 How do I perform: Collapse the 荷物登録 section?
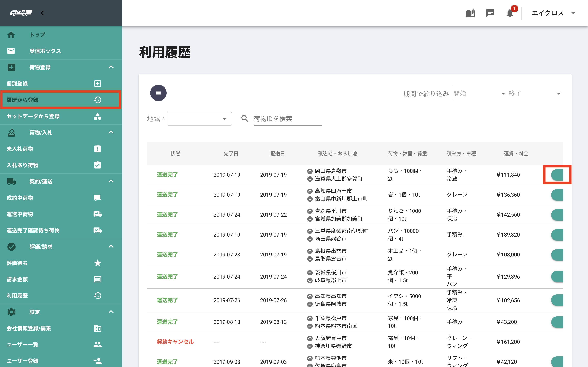click(111, 67)
